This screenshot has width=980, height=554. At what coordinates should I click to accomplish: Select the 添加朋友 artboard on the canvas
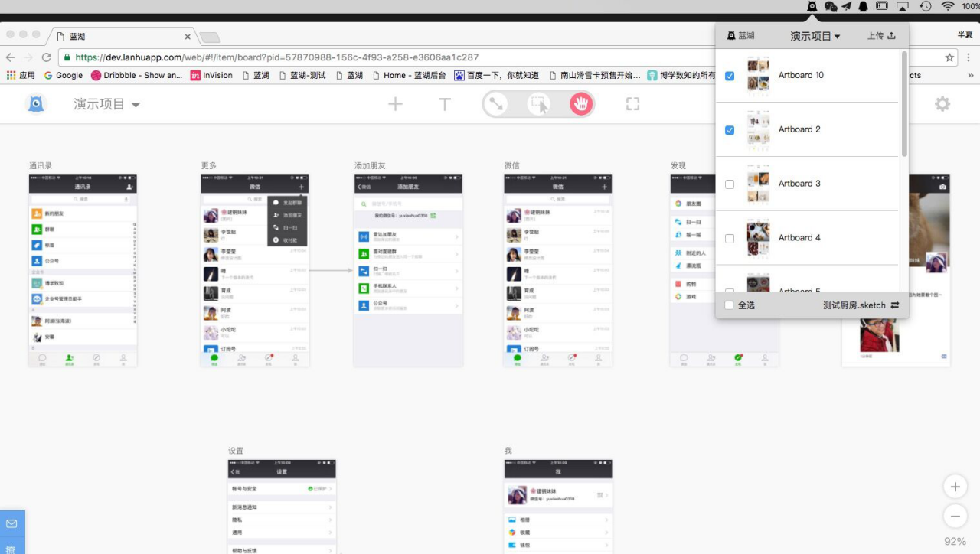point(408,270)
